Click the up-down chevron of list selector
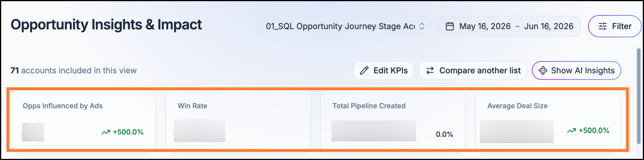Viewport: 644px width, 160px height. 422,26
